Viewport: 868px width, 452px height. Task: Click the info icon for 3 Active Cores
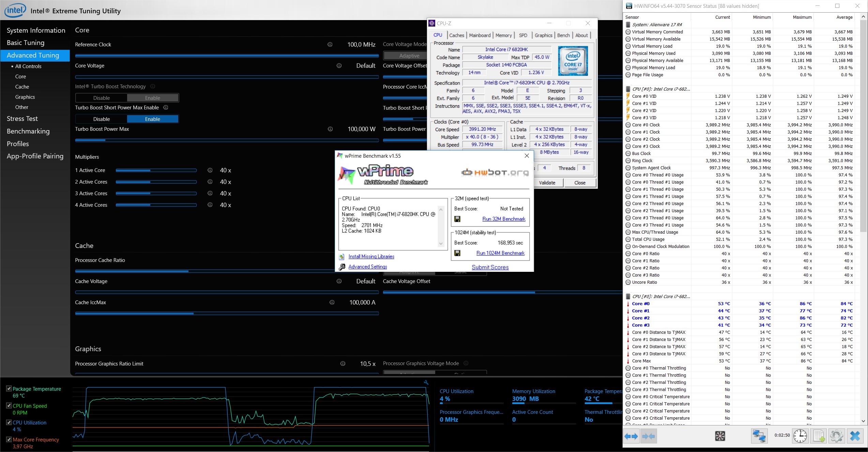coord(210,193)
